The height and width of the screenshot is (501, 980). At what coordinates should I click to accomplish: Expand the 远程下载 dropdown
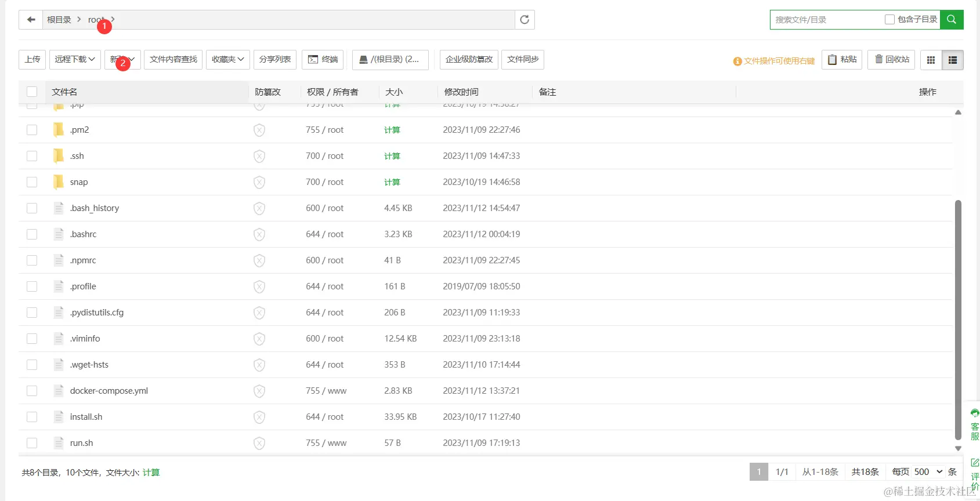point(75,60)
